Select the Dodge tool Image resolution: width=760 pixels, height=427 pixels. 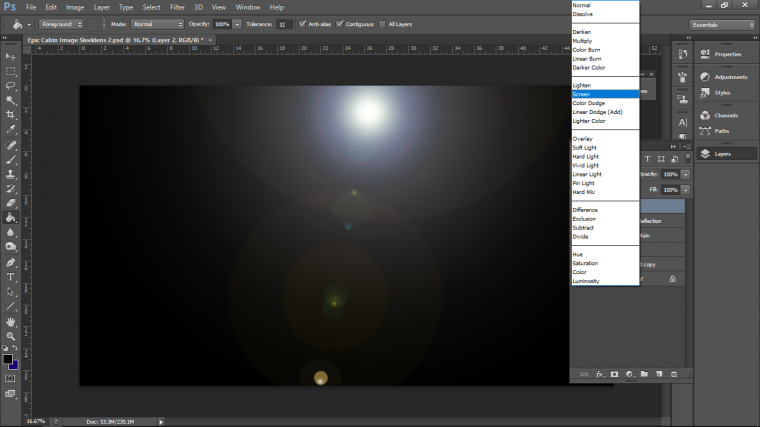point(11,247)
